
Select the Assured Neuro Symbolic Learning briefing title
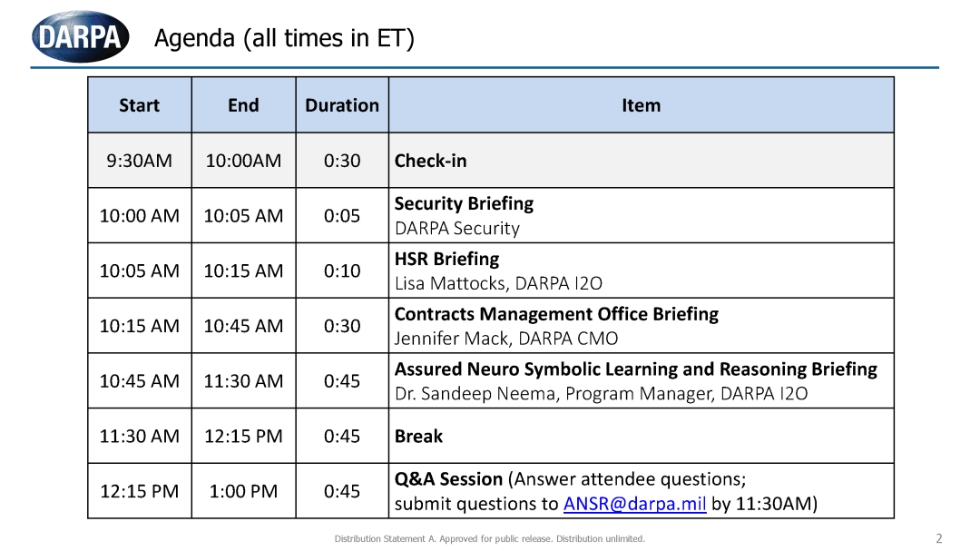tap(635, 369)
